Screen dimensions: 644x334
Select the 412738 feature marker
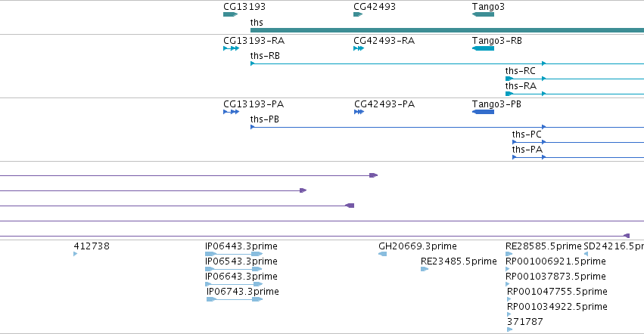[x=76, y=254]
